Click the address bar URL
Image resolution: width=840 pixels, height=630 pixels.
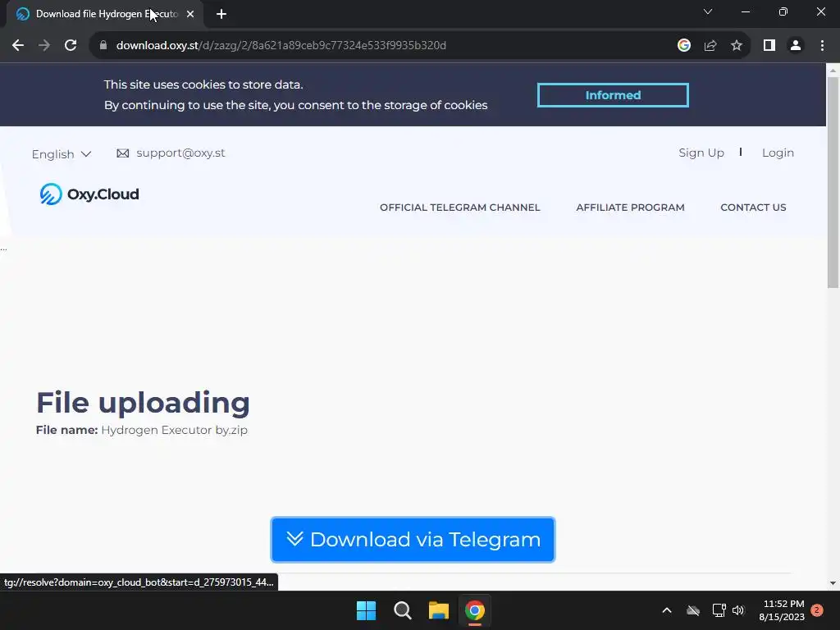pos(281,46)
